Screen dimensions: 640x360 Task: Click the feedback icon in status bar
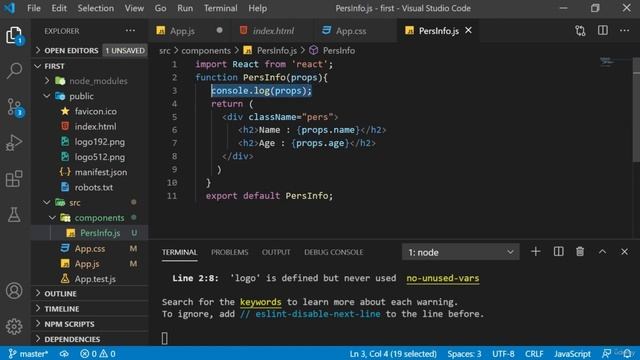point(607,353)
